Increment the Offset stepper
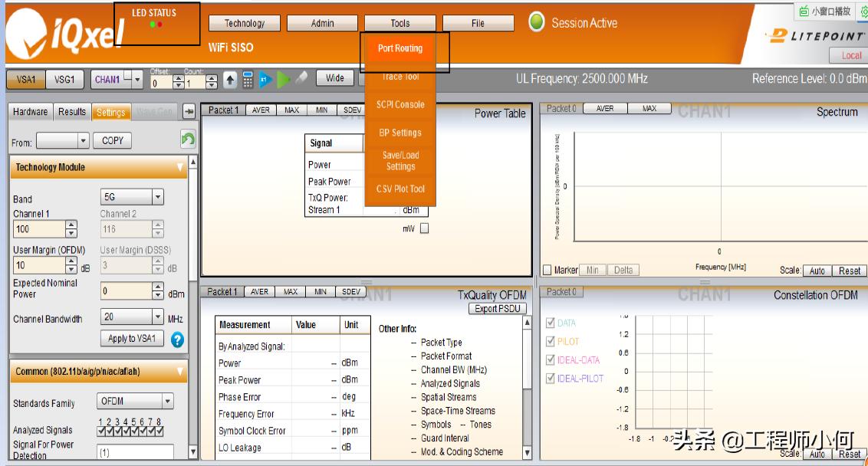This screenshot has width=868, height=466. pos(179,79)
